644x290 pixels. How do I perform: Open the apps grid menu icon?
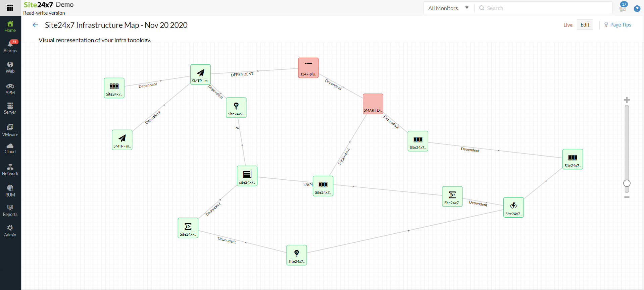click(x=10, y=8)
